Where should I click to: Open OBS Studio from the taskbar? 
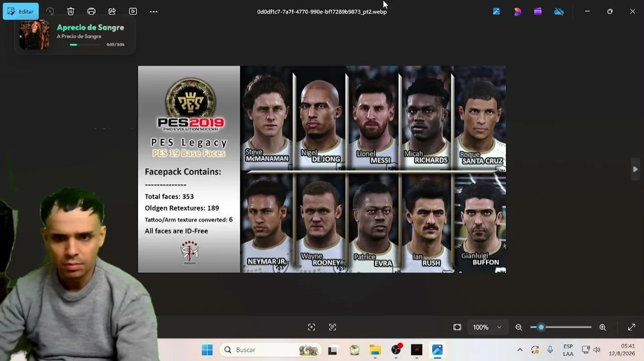tap(396, 350)
